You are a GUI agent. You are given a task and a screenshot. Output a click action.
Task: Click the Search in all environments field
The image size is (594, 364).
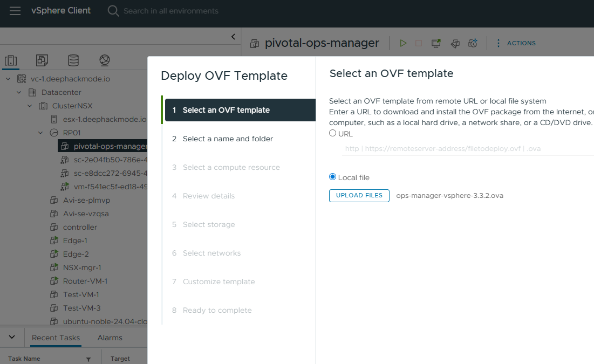tap(171, 11)
